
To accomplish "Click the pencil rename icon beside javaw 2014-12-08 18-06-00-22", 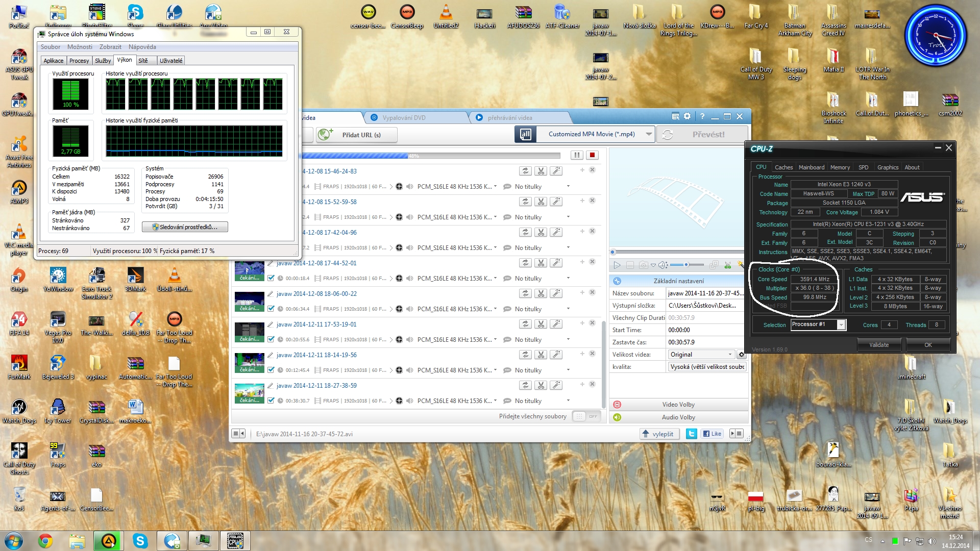I will point(271,294).
